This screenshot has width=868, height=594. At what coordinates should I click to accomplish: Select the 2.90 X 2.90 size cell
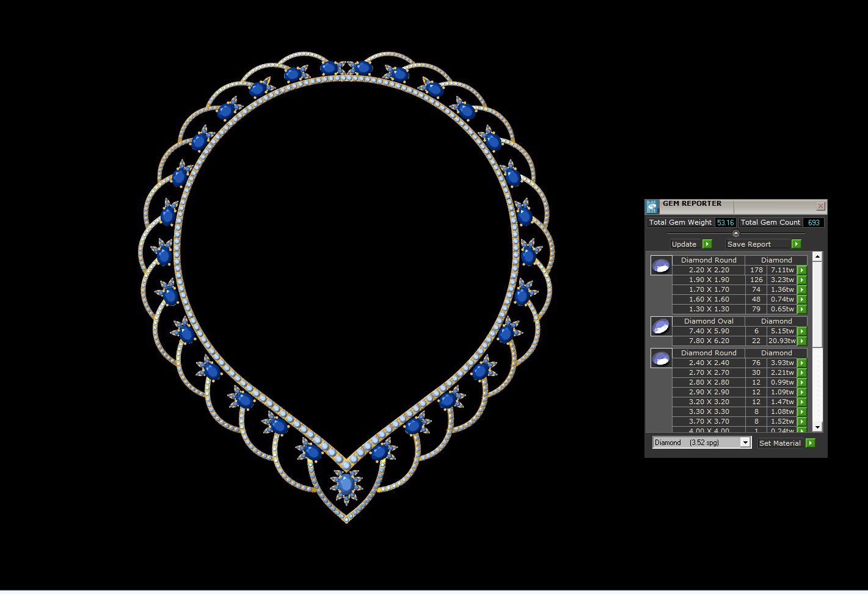click(x=709, y=392)
